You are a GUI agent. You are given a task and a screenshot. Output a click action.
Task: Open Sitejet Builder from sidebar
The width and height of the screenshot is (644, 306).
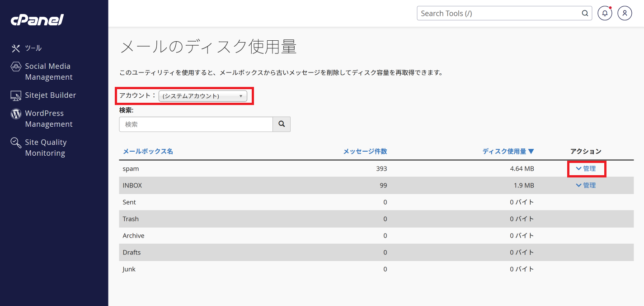(x=51, y=95)
